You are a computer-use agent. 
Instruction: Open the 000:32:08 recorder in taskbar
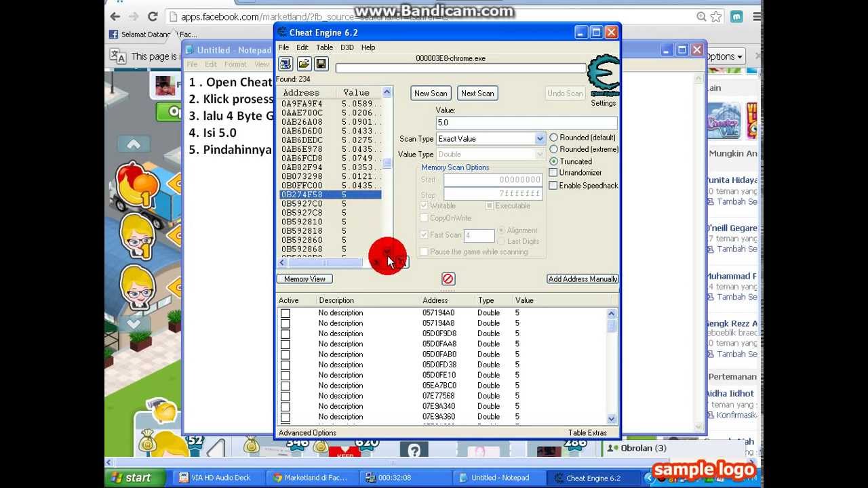[x=405, y=478]
